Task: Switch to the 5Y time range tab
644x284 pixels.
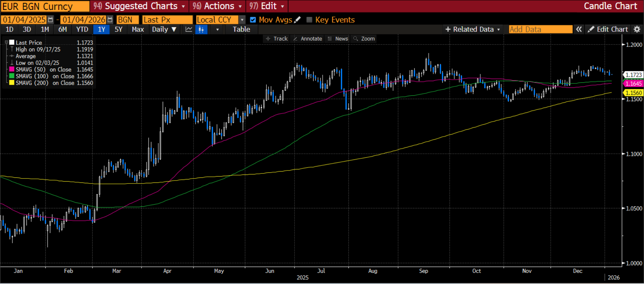Action: tap(118, 29)
